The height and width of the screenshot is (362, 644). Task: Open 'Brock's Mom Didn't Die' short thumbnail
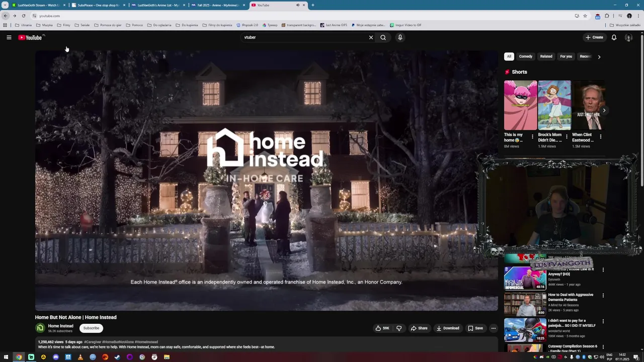coord(554,105)
